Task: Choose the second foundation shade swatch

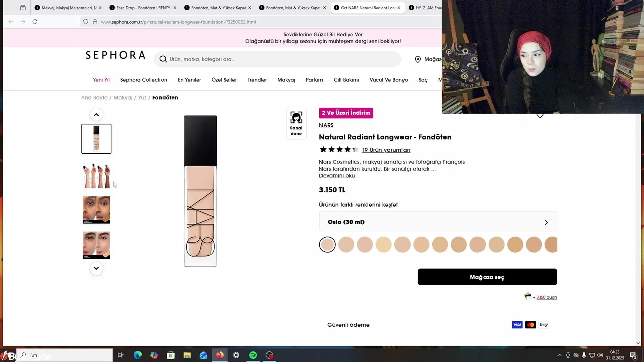Action: (x=346, y=245)
